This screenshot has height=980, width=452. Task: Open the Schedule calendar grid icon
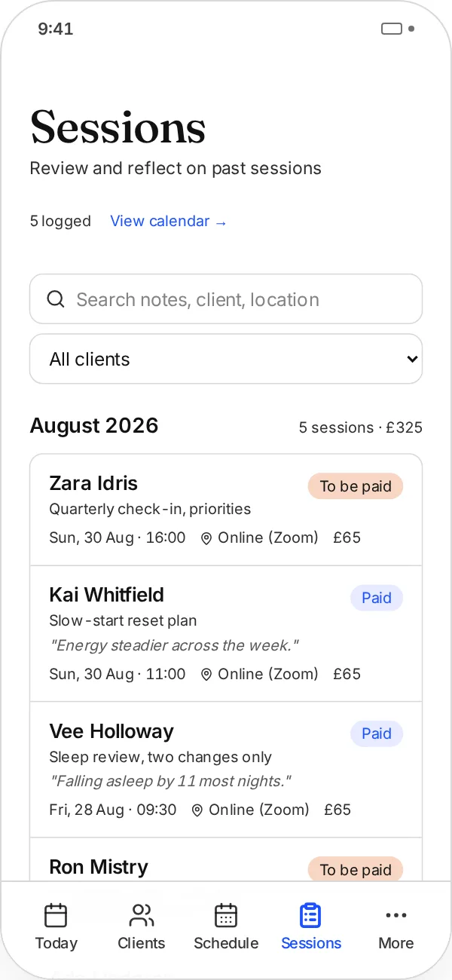226,915
